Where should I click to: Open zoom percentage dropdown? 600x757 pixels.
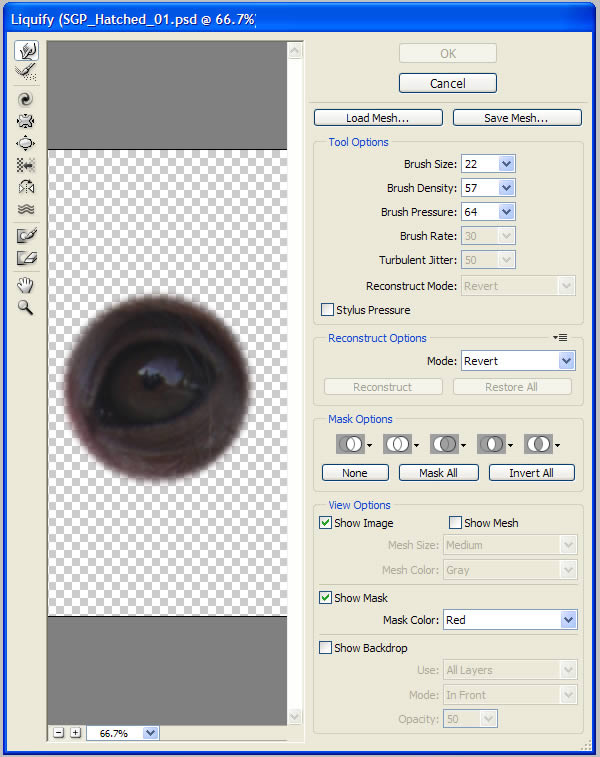[x=151, y=733]
